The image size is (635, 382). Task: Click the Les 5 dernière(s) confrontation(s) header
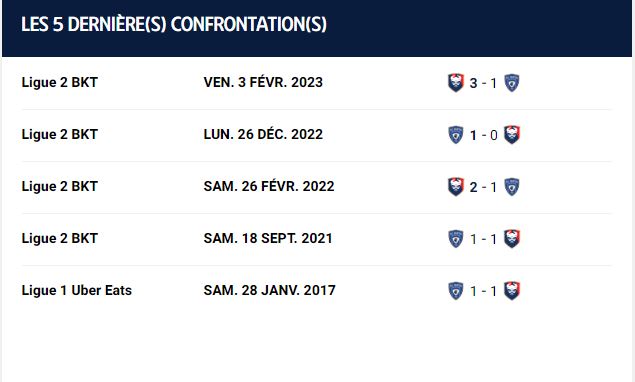[x=174, y=24]
